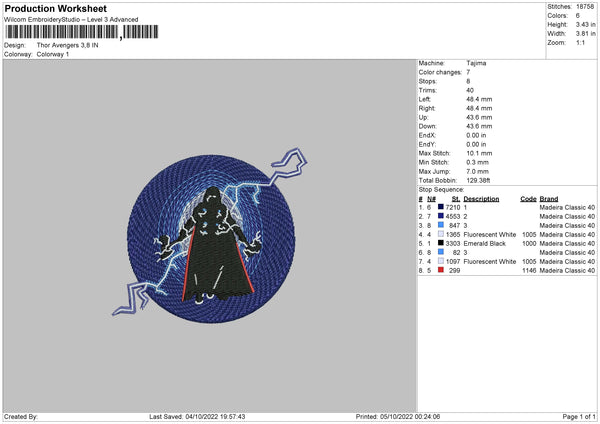Image resolution: width=600 pixels, height=424 pixels.
Task: Click the dark navy swatch in stop 1
Action: click(441, 207)
